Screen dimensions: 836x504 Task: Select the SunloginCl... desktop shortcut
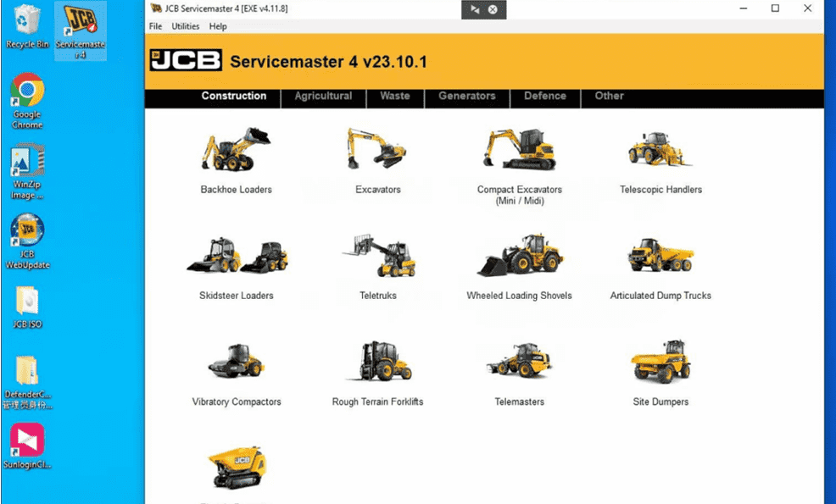[x=27, y=446]
